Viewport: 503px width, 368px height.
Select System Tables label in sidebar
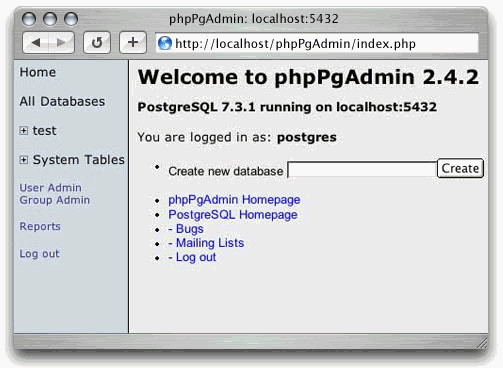click(x=79, y=160)
